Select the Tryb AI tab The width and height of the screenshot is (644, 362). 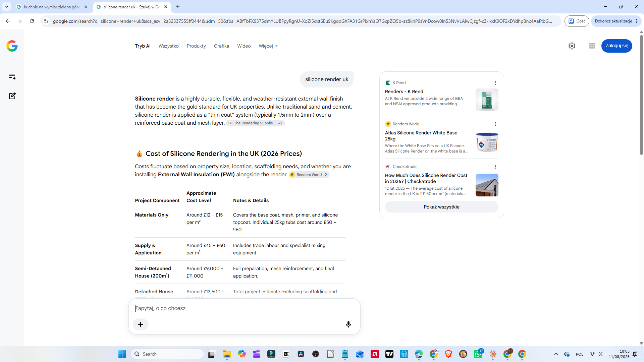pyautogui.click(x=143, y=46)
